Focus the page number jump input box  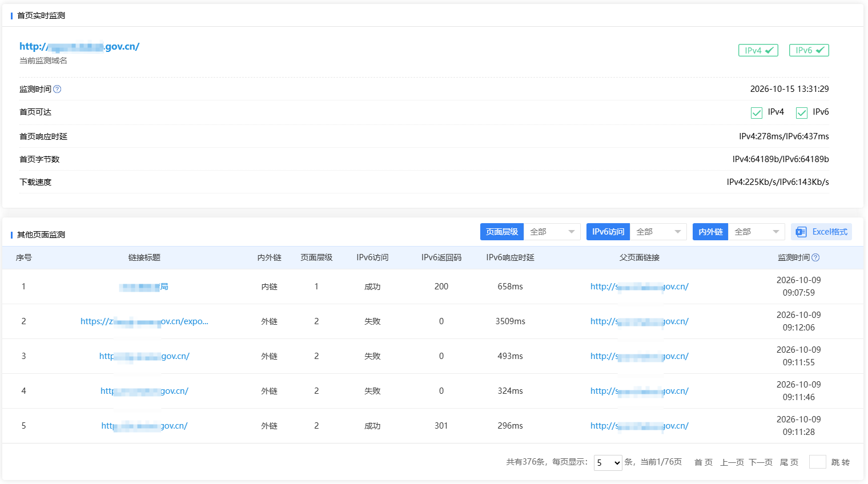click(x=818, y=462)
